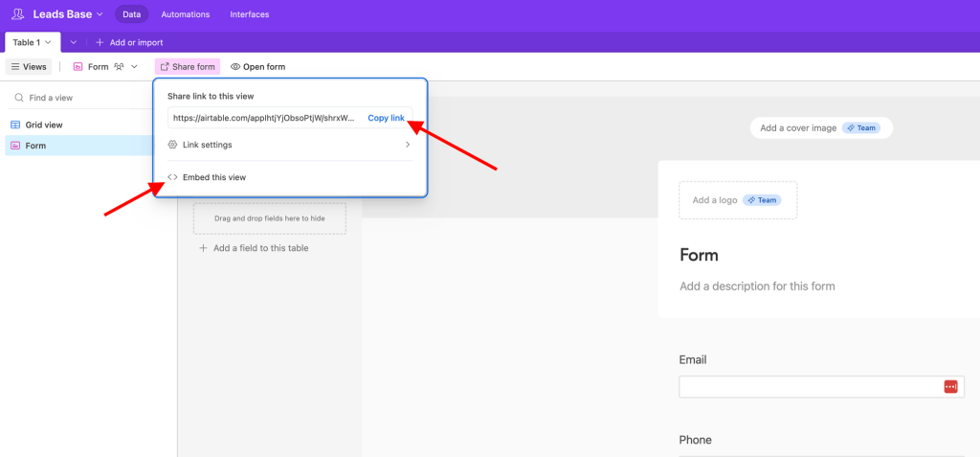The image size is (980, 457).
Task: Click the Email field label
Action: [x=693, y=360]
